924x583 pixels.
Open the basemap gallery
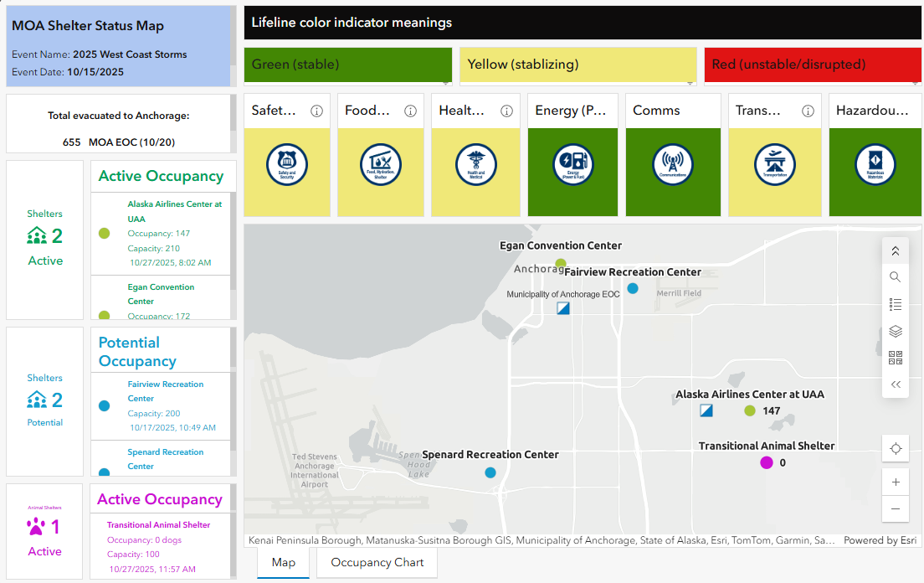click(896, 359)
